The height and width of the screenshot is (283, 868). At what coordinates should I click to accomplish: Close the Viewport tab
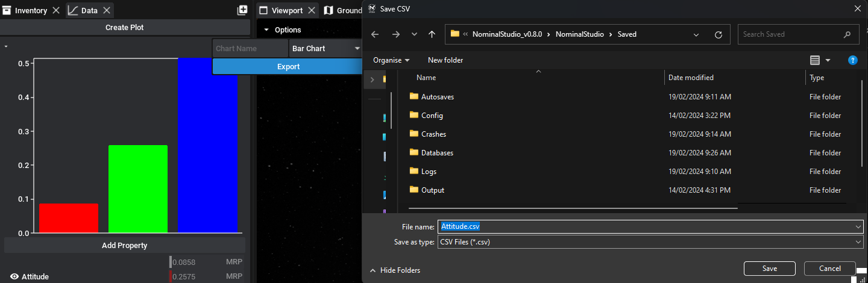pyautogui.click(x=312, y=10)
